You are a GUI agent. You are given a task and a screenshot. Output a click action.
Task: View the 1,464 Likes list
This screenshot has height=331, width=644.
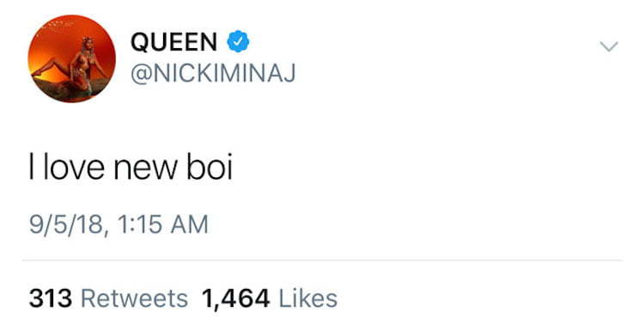[x=270, y=298]
